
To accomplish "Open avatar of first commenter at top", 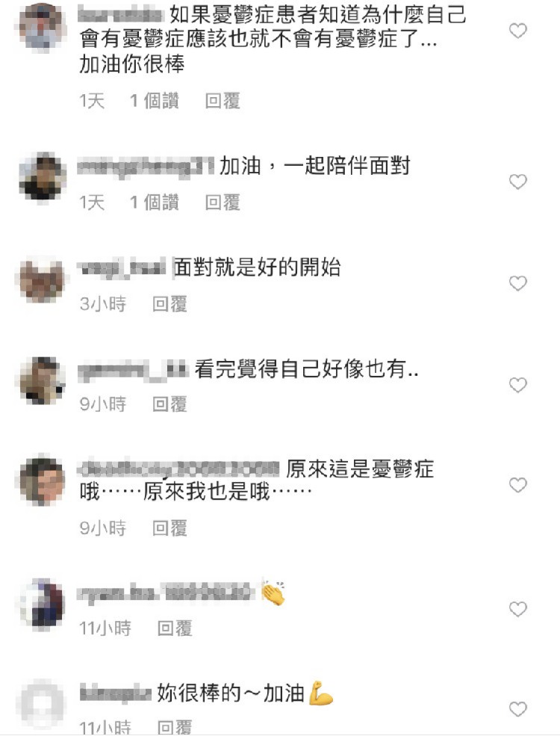I will pyautogui.click(x=41, y=26).
